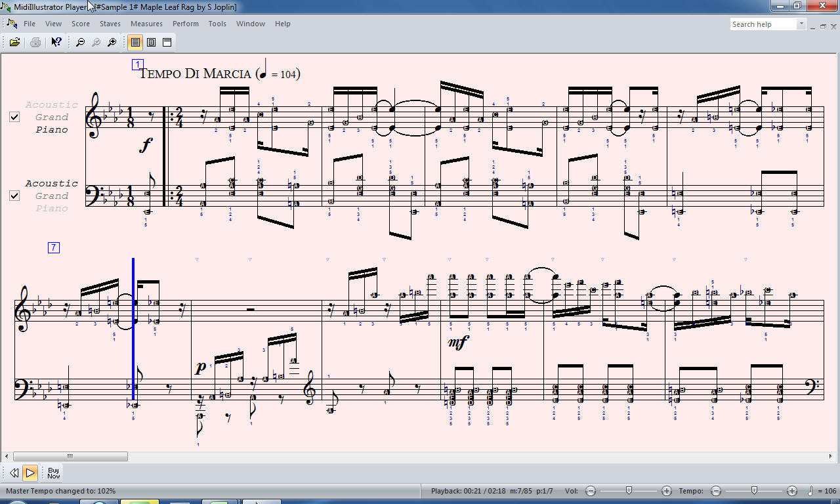Image resolution: width=840 pixels, height=504 pixels.
Task: Open the Measures menu
Action: [146, 24]
